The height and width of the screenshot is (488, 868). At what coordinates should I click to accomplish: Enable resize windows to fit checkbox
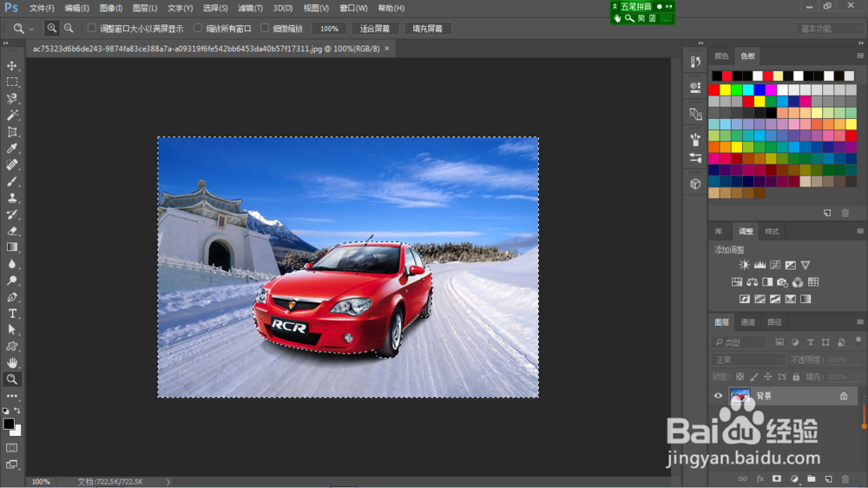pos(92,28)
